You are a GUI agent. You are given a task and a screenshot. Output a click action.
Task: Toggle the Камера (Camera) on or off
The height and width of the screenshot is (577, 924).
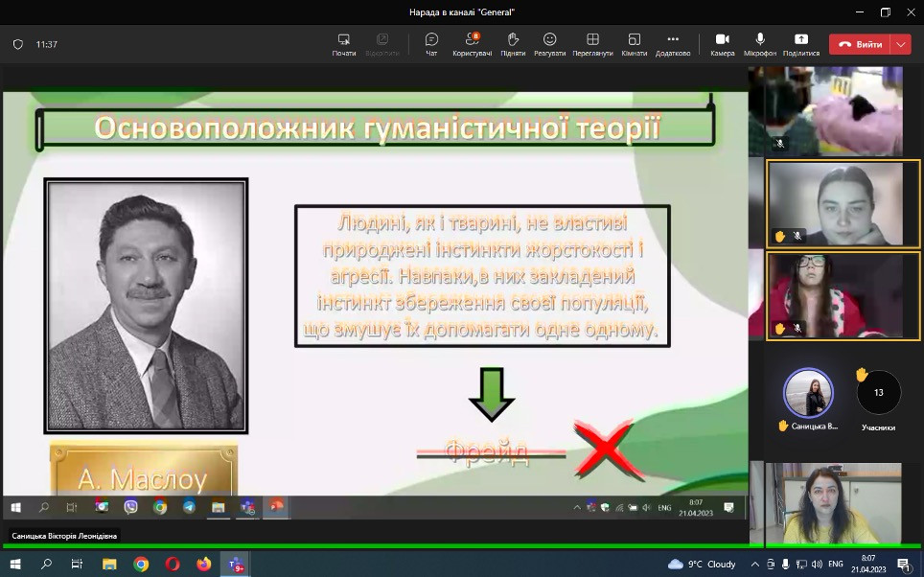click(x=722, y=44)
